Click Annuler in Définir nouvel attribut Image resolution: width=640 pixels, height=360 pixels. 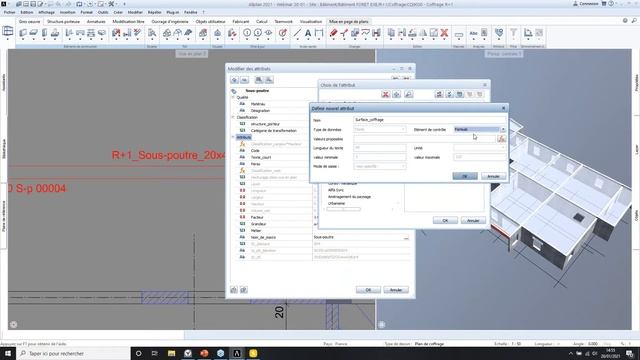point(493,176)
